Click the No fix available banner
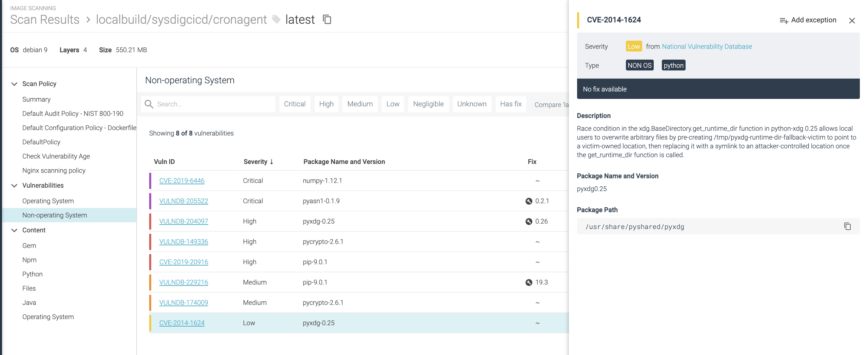The height and width of the screenshot is (355, 868). click(x=718, y=89)
